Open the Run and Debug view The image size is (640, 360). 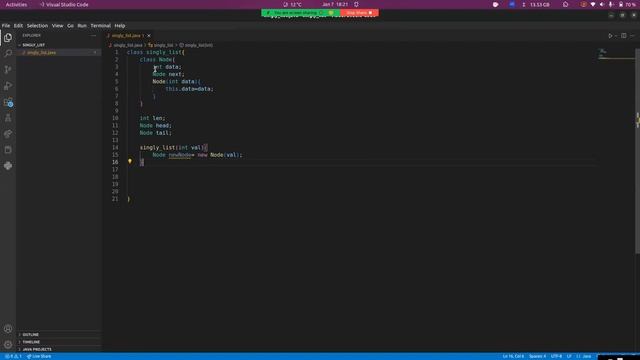click(x=8, y=86)
